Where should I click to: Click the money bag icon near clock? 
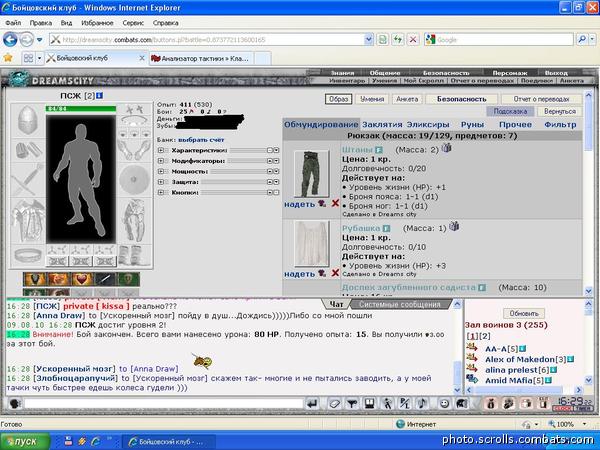pos(491,403)
